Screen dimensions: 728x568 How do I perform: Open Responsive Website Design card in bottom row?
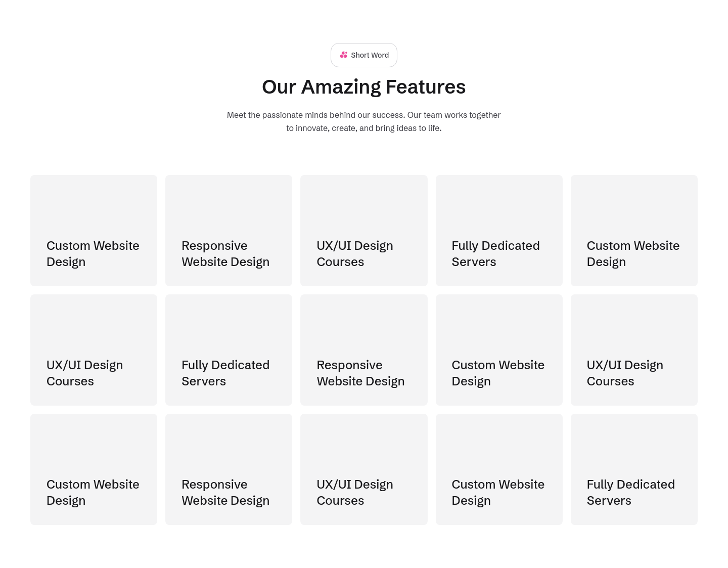(229, 469)
